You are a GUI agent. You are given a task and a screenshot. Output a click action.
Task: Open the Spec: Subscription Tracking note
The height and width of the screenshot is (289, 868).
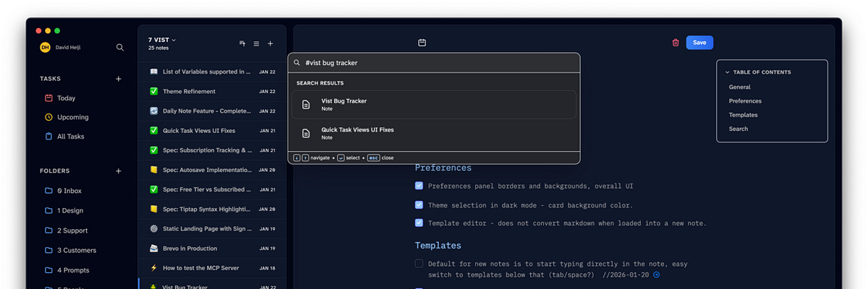tap(212, 150)
